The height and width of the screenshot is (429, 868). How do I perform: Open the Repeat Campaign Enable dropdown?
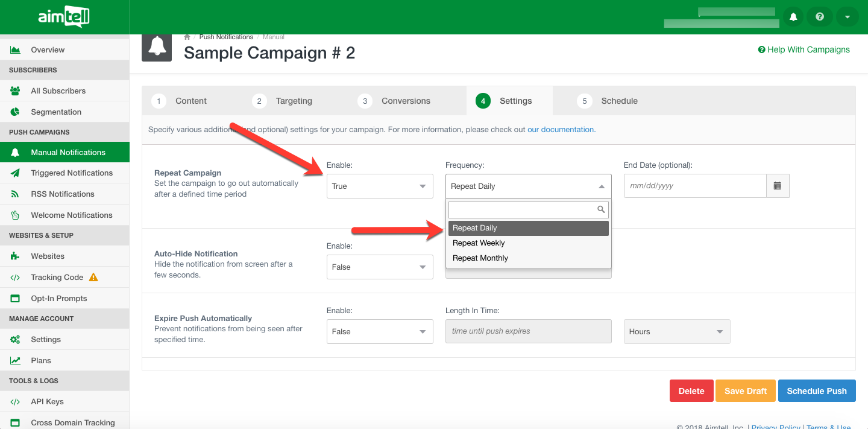pos(379,186)
